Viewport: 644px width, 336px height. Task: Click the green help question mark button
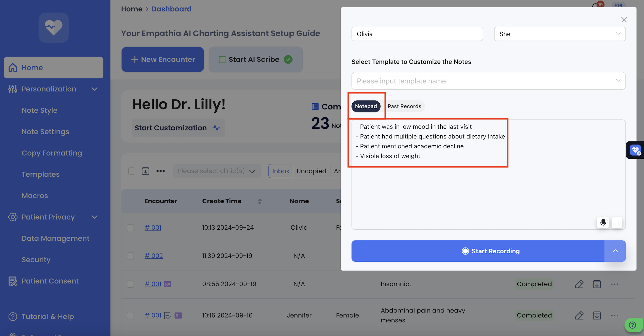point(633,325)
